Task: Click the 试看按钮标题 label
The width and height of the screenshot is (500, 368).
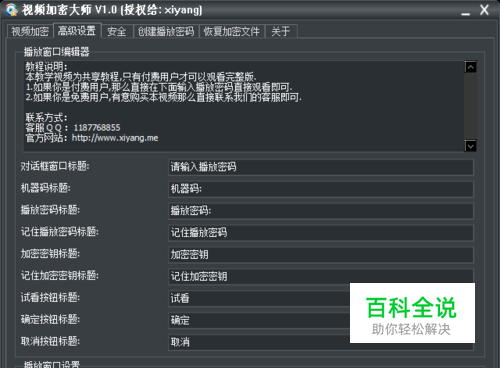Action: pyautogui.click(x=50, y=297)
